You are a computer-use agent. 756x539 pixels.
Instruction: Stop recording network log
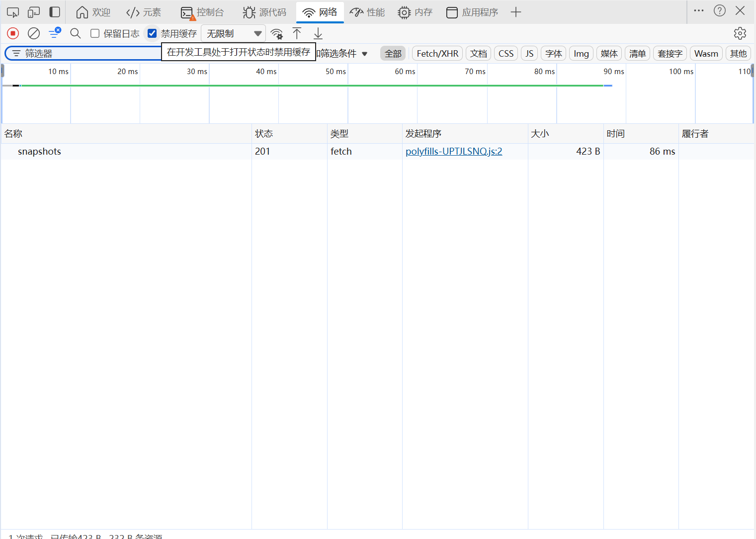[x=13, y=33]
